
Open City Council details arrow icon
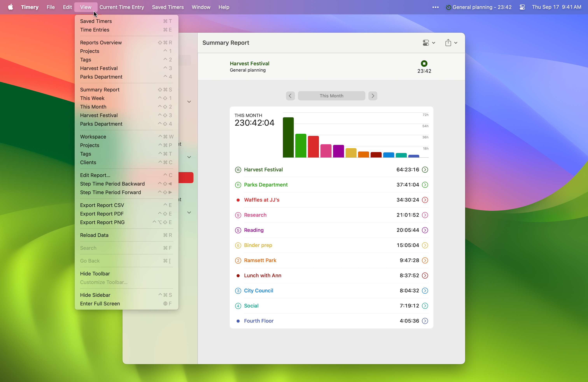point(425,291)
